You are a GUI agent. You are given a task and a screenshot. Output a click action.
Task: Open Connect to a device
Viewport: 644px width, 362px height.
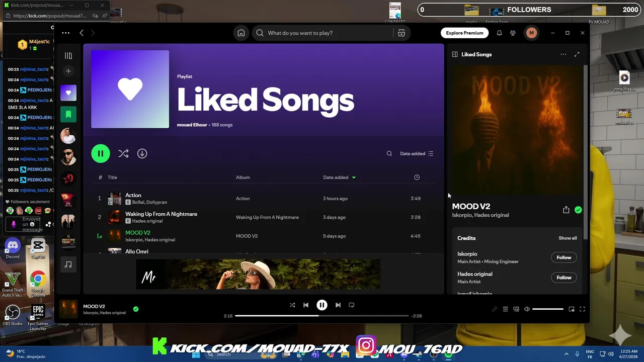pos(516,309)
